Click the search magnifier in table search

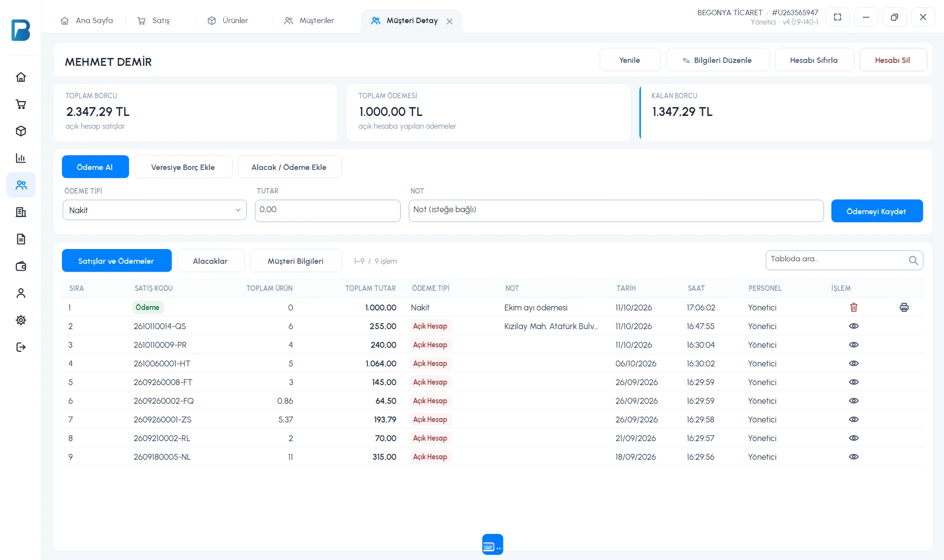tap(913, 260)
